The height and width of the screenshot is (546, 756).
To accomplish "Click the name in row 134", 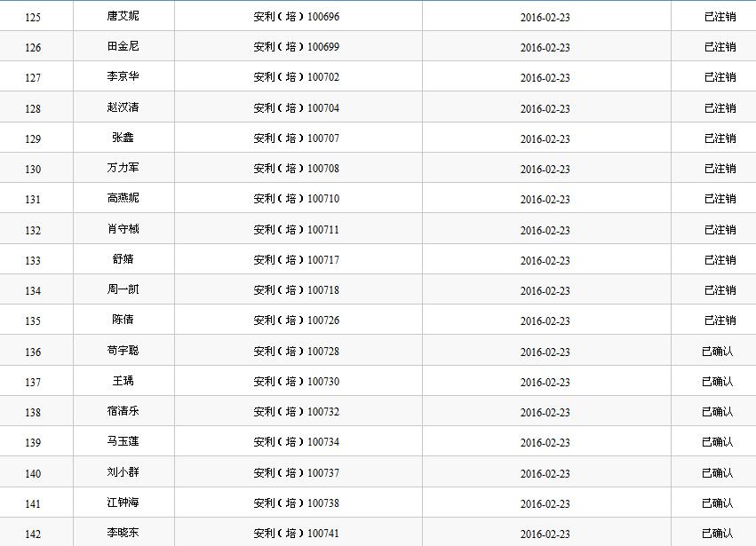I will point(123,289).
